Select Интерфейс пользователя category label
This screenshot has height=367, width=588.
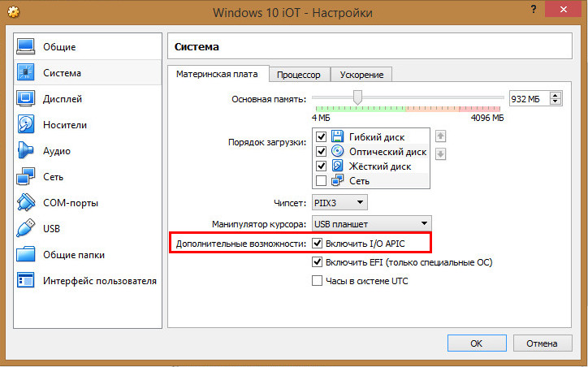(99, 281)
